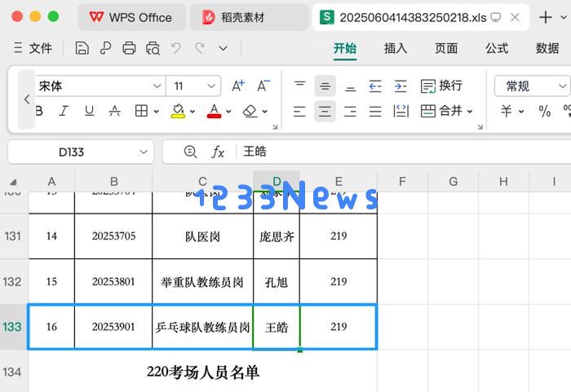This screenshot has width=571, height=392.
Task: Click distributed alignment icon
Action: (401, 112)
